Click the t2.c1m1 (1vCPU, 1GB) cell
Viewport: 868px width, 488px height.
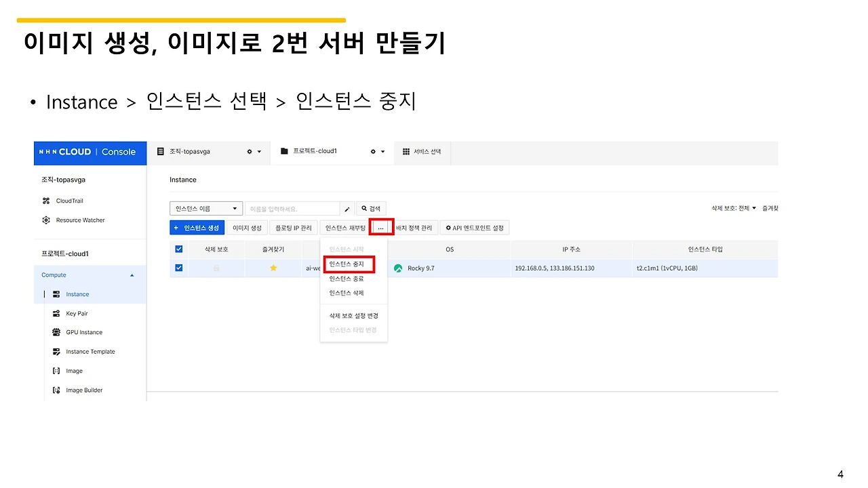point(667,268)
